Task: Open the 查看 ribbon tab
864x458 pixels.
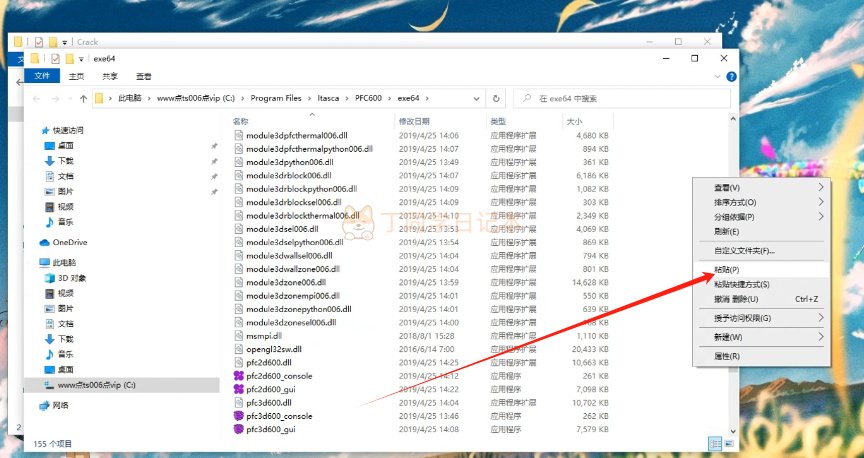Action: [144, 76]
